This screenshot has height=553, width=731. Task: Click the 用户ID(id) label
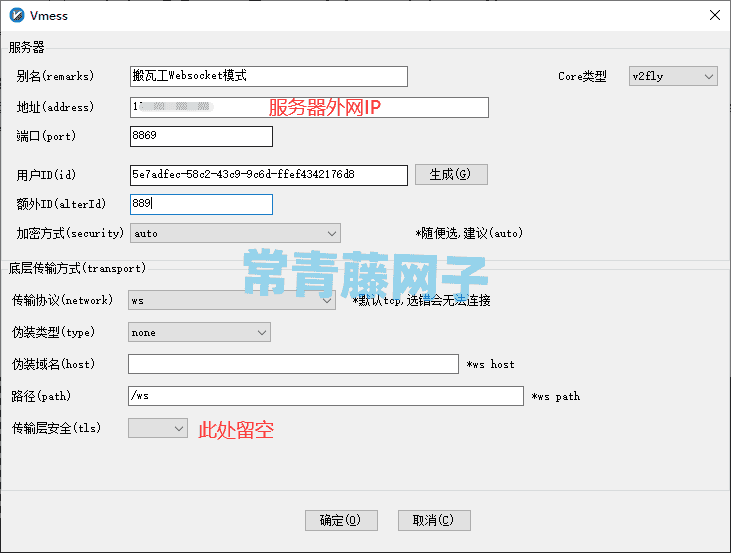[x=46, y=175]
